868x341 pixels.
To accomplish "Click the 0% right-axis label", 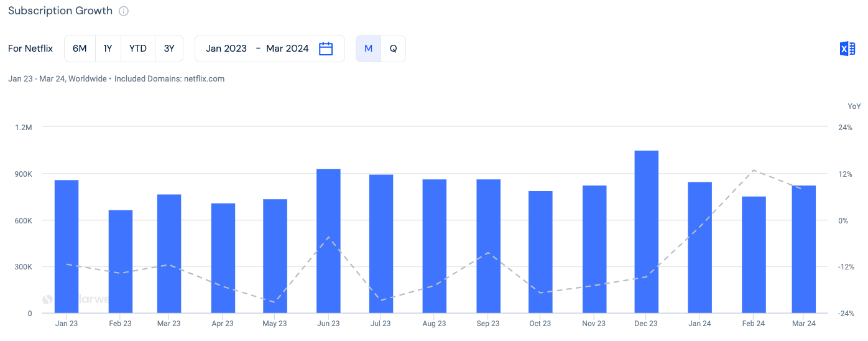I will (x=843, y=221).
